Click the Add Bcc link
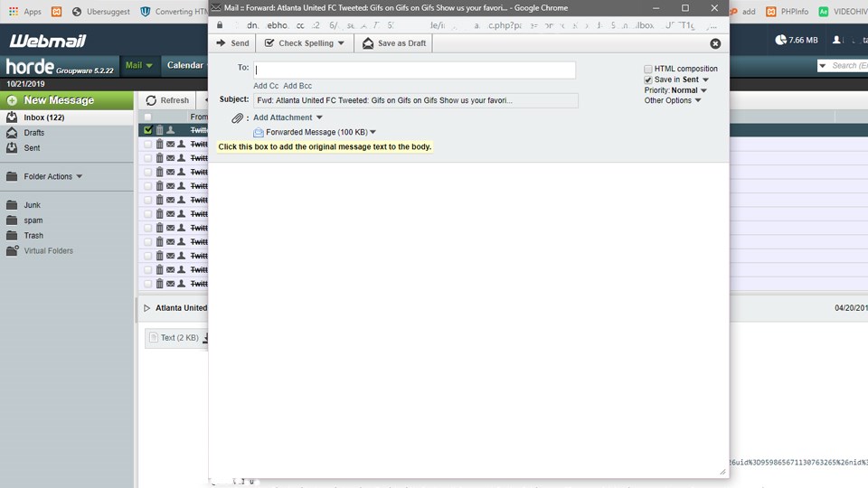 297,86
